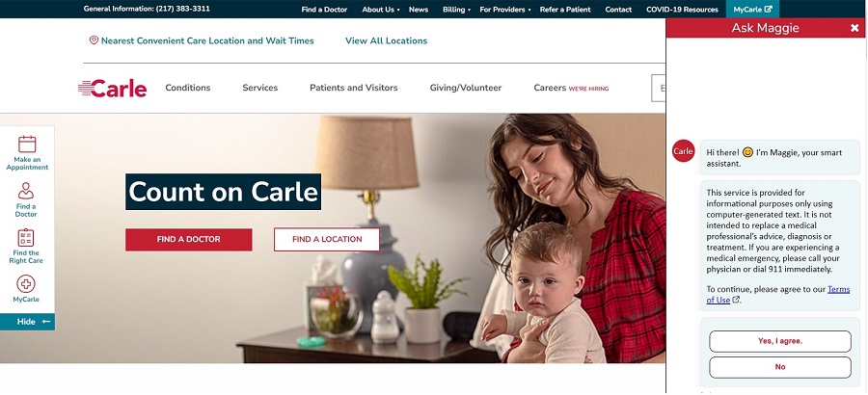Image resolution: width=868 pixels, height=395 pixels.
Task: Open the MyCarle plus-circle sidebar icon
Action: point(26,284)
